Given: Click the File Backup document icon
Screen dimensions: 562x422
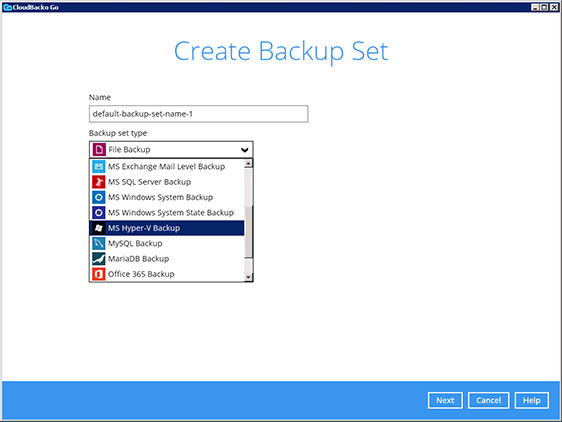Looking at the screenshot, I should [x=99, y=150].
